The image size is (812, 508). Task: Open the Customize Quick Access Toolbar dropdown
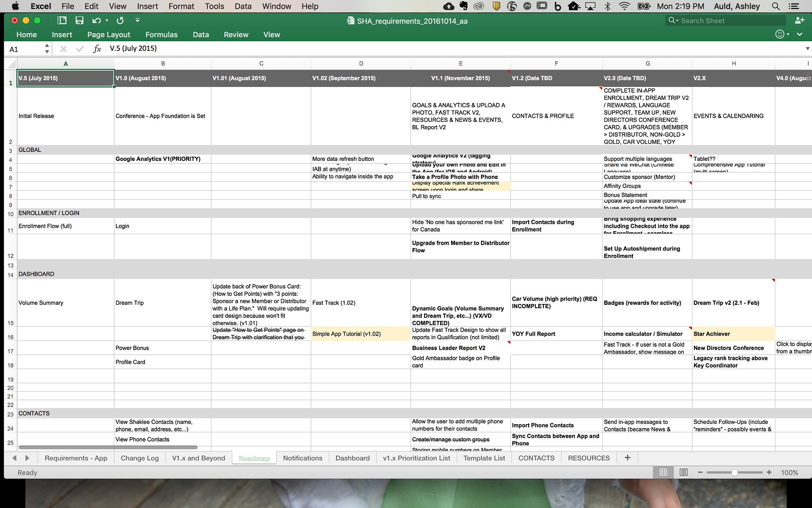click(x=137, y=20)
